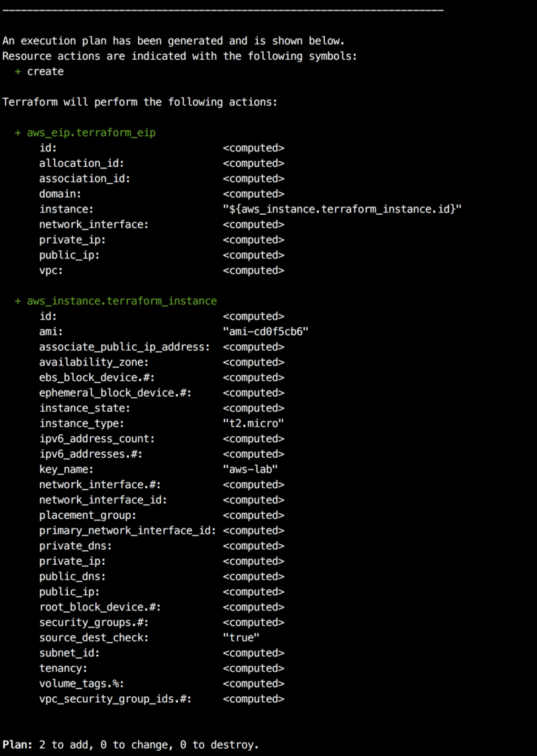
Task: Click the key_name value "aws-lab"
Action: click(x=250, y=469)
